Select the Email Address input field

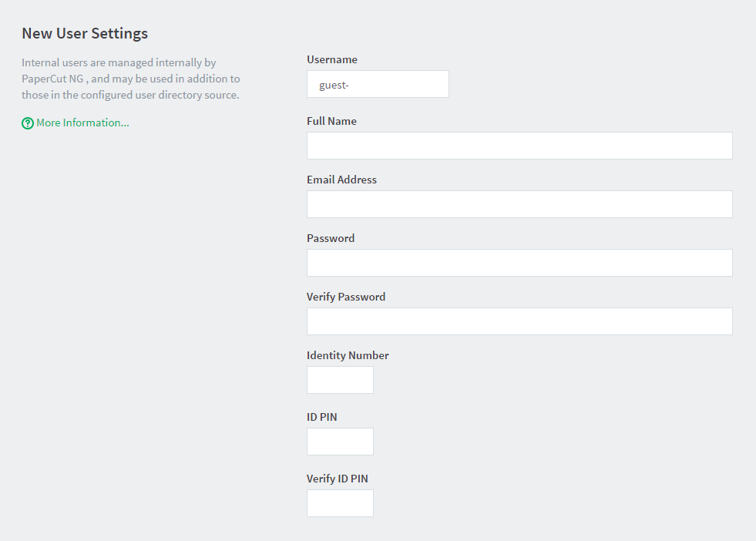(x=519, y=204)
